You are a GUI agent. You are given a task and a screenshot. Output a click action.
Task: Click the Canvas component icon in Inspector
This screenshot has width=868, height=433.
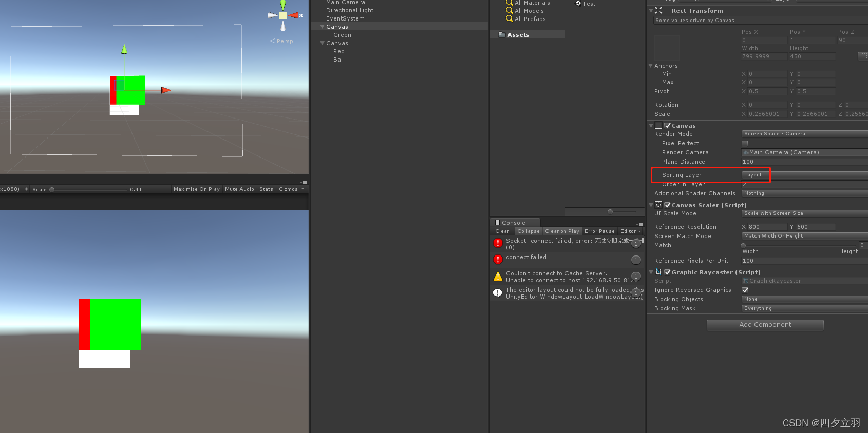(x=658, y=125)
